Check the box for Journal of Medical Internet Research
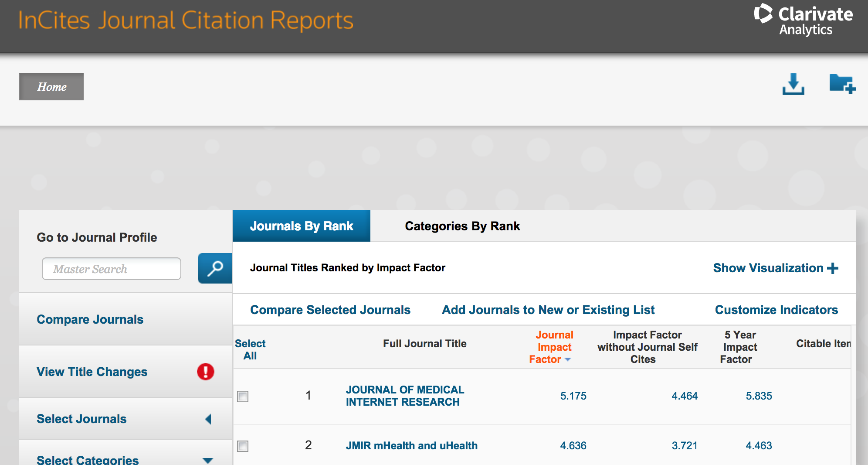Viewport: 868px width, 465px height. pyautogui.click(x=243, y=396)
